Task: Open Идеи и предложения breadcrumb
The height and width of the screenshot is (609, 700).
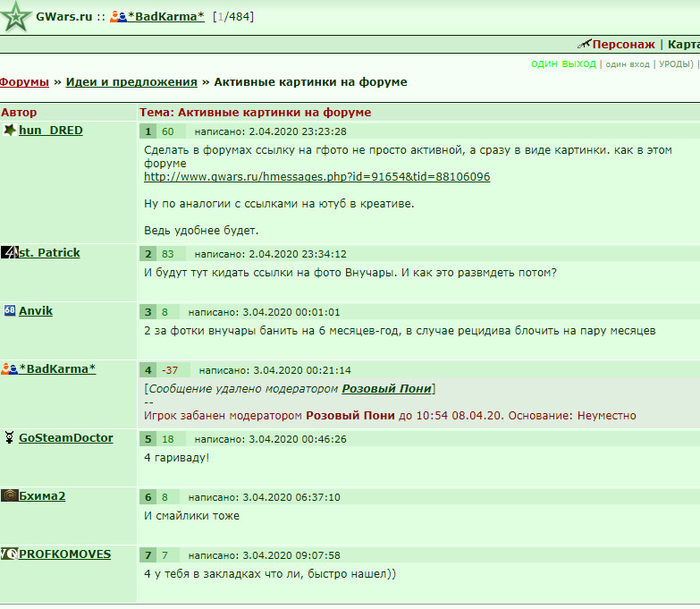Action: coord(131,82)
